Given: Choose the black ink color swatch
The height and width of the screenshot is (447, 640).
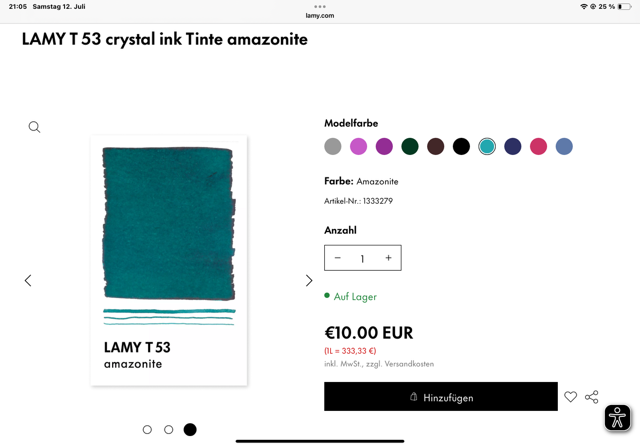Looking at the screenshot, I should (x=461, y=146).
